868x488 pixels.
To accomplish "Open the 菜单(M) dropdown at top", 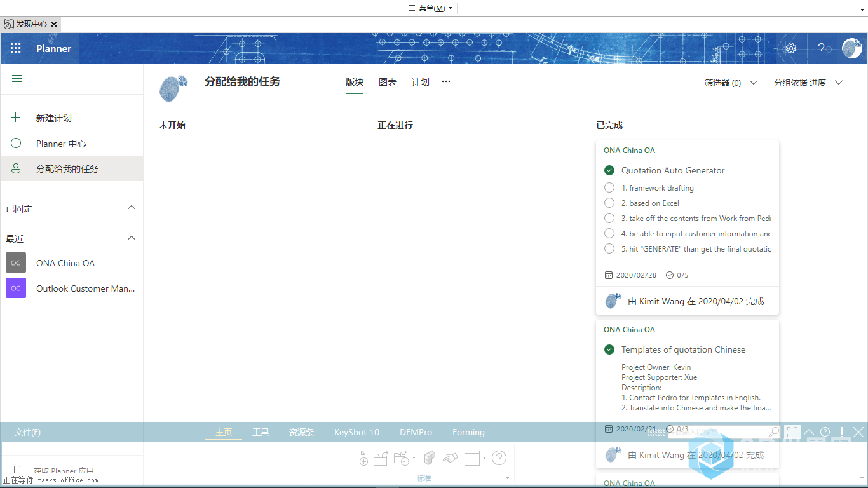I will point(430,8).
